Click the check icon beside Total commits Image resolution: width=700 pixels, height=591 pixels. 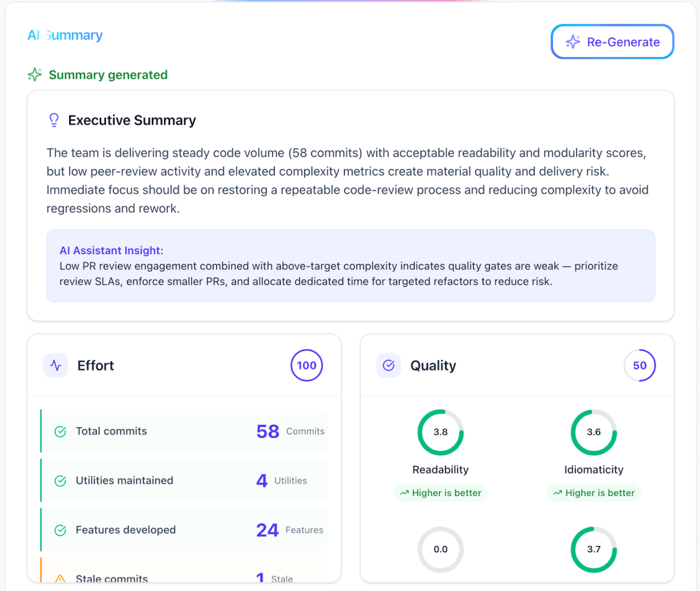pyautogui.click(x=60, y=431)
